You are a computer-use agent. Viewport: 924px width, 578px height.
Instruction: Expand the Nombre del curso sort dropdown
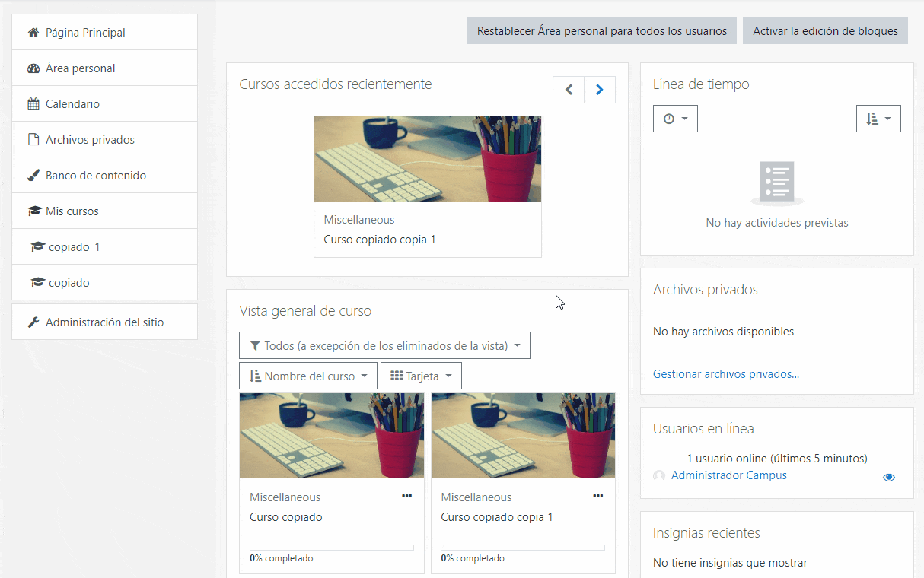click(308, 376)
